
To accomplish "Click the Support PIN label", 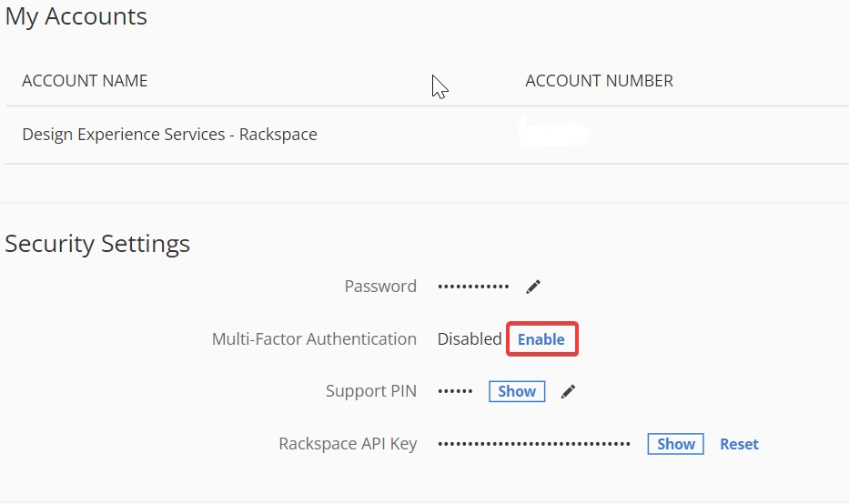I will pos(371,391).
